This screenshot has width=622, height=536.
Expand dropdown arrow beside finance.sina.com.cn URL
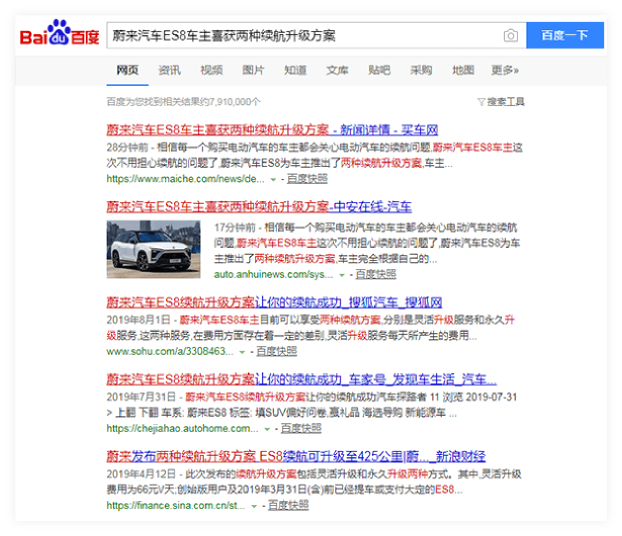254,506
